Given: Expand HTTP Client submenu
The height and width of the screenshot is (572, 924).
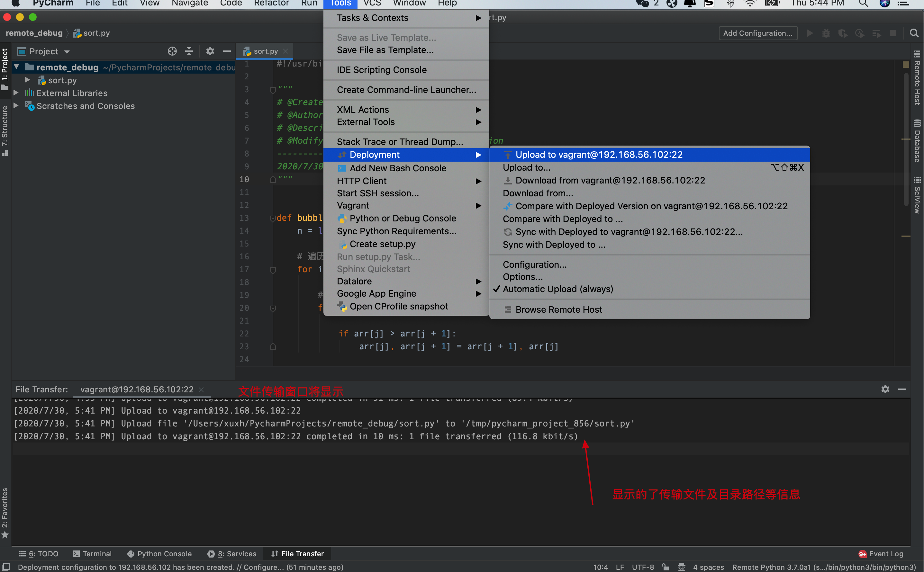Looking at the screenshot, I should click(406, 181).
